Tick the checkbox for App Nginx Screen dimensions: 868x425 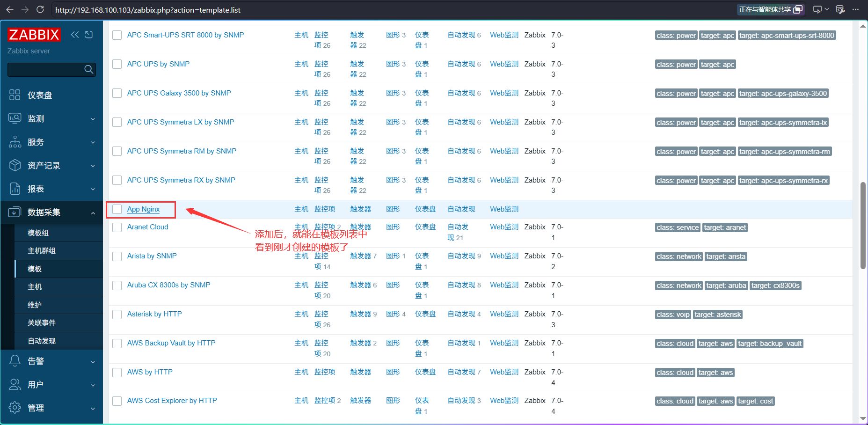pos(117,209)
